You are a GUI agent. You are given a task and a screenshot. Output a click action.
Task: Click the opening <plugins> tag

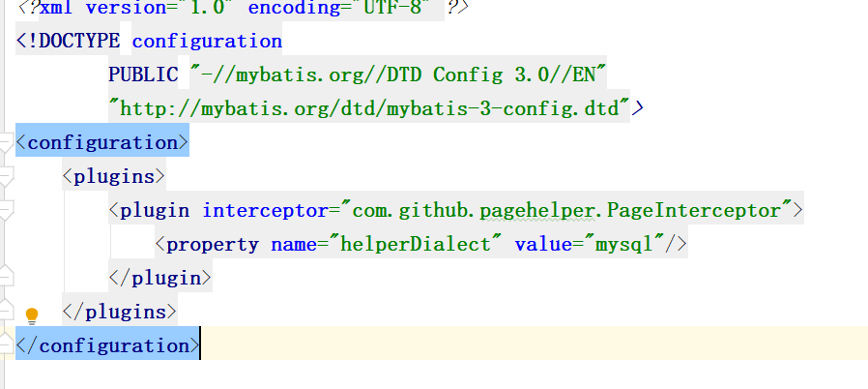(x=114, y=177)
